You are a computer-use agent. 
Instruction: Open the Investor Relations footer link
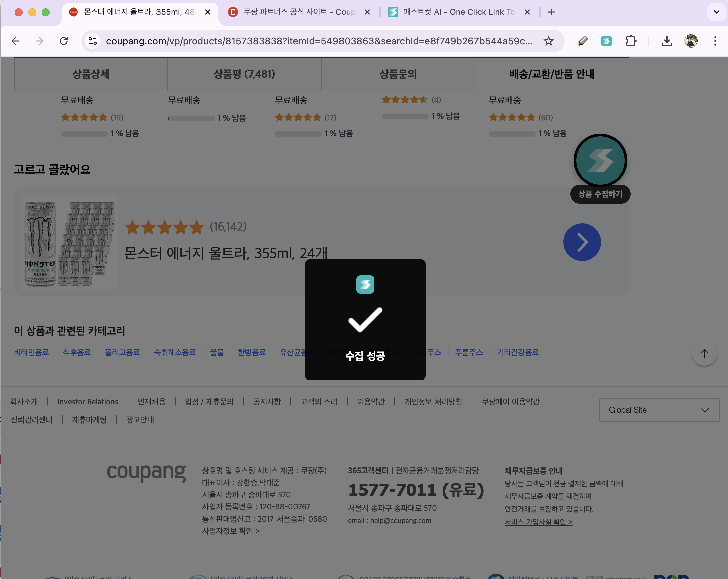click(x=88, y=402)
